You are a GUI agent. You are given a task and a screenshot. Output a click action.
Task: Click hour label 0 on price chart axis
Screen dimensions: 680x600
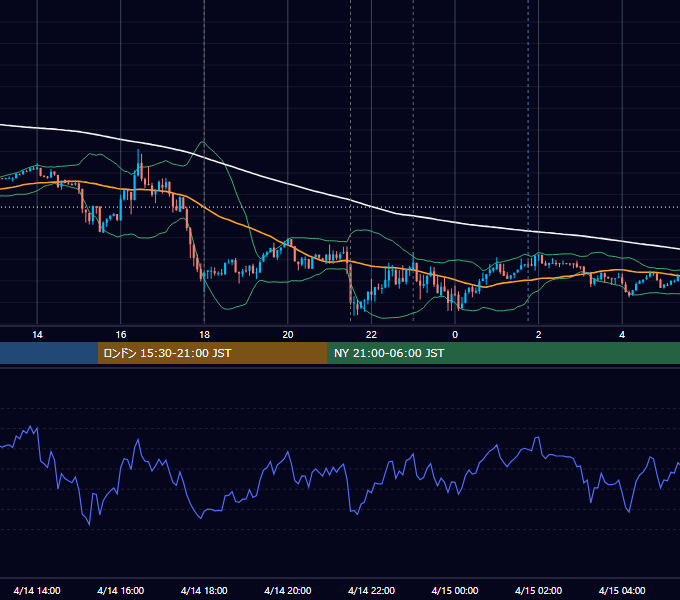pos(455,335)
